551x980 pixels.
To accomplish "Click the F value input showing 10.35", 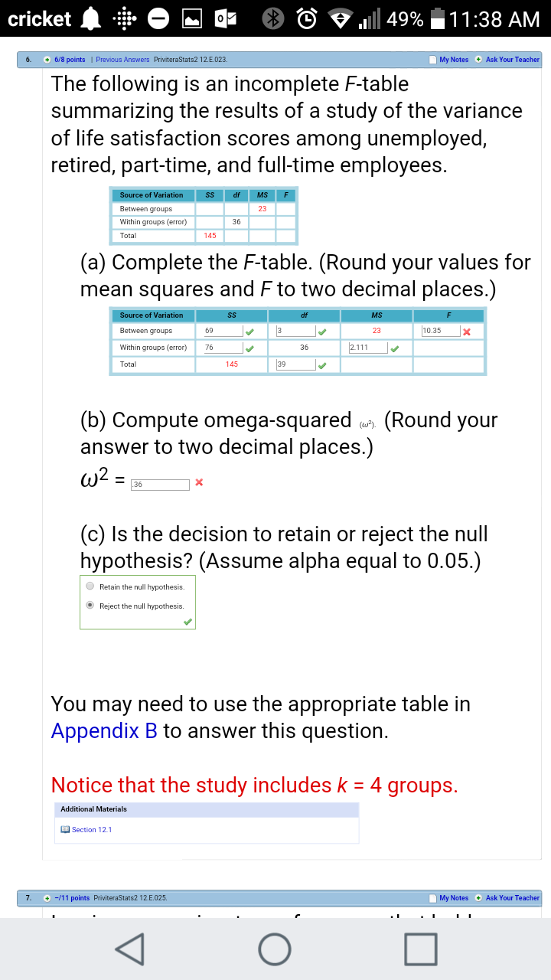I will point(440,331).
